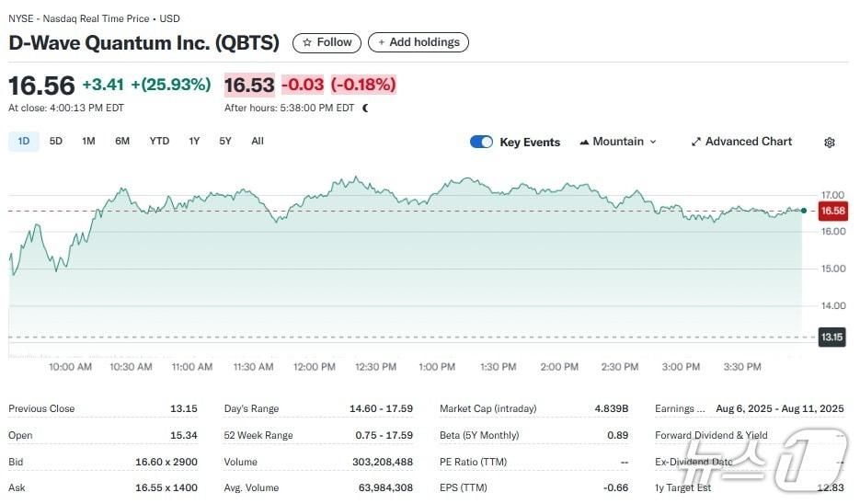The height and width of the screenshot is (504, 860).
Task: Click the green dot at chart line end
Action: 804,211
